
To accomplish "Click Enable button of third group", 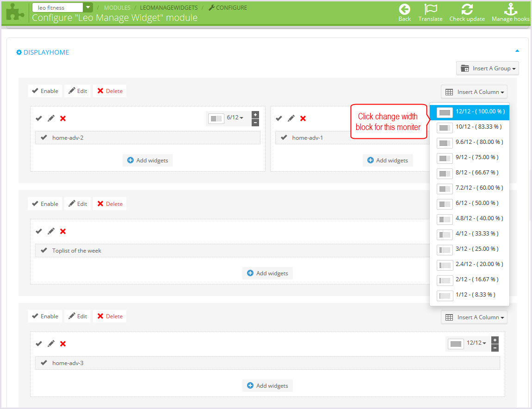I will click(45, 316).
